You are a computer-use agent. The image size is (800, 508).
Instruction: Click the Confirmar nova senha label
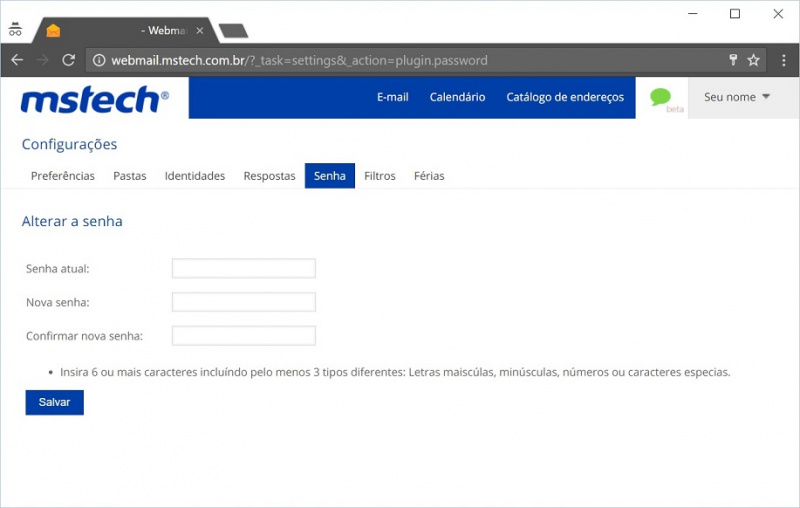[85, 336]
